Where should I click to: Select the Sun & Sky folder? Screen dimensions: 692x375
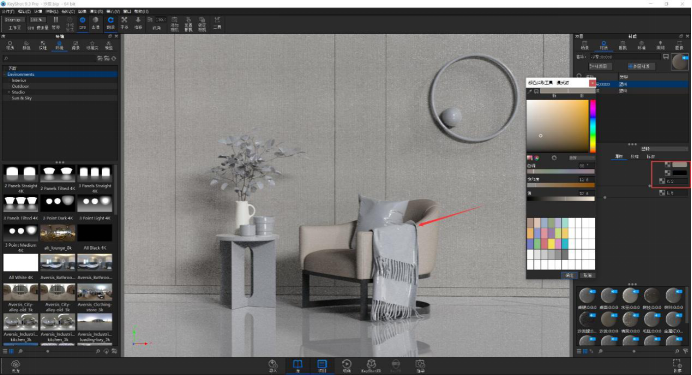22,98
